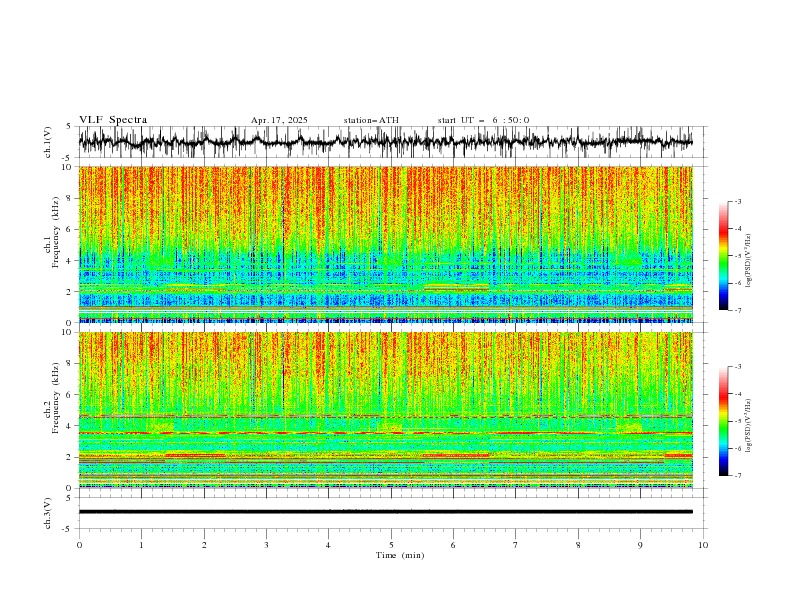The image size is (792, 612).
Task: Click the ch.1 frequency tick "8"
Action: coord(71,198)
